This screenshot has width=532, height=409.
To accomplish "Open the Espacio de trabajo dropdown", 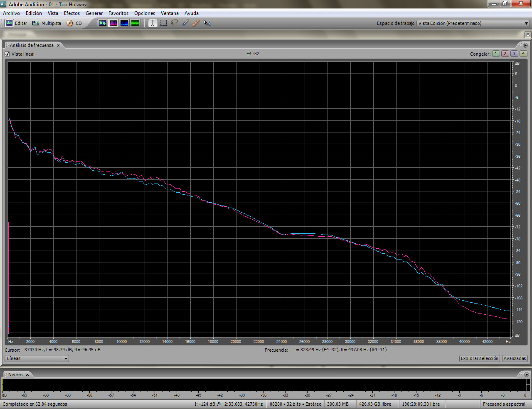I will [473, 23].
